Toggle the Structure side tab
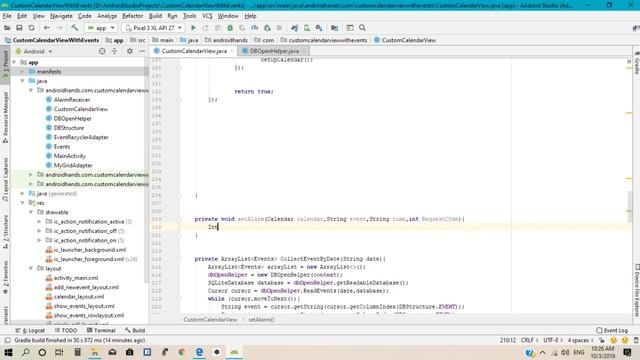 click(x=5, y=232)
